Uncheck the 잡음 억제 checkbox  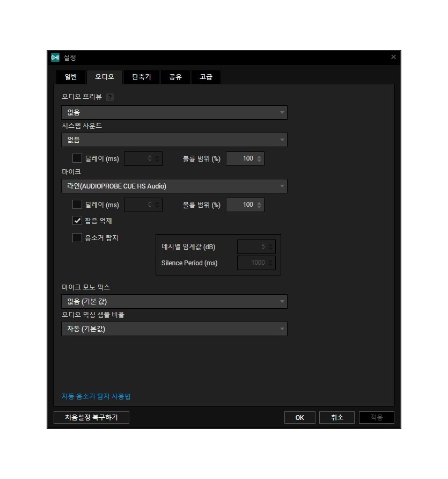pos(77,221)
